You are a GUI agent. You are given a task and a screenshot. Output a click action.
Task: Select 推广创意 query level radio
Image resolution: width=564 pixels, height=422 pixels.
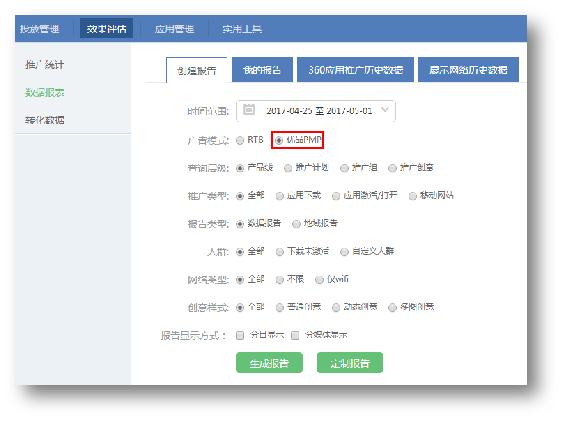tap(392, 168)
